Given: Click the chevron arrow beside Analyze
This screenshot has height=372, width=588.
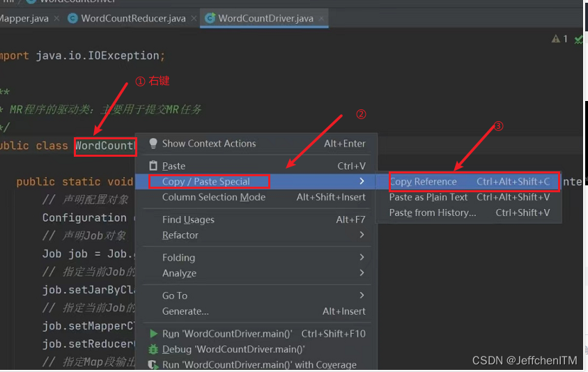Looking at the screenshot, I should pyautogui.click(x=362, y=272).
